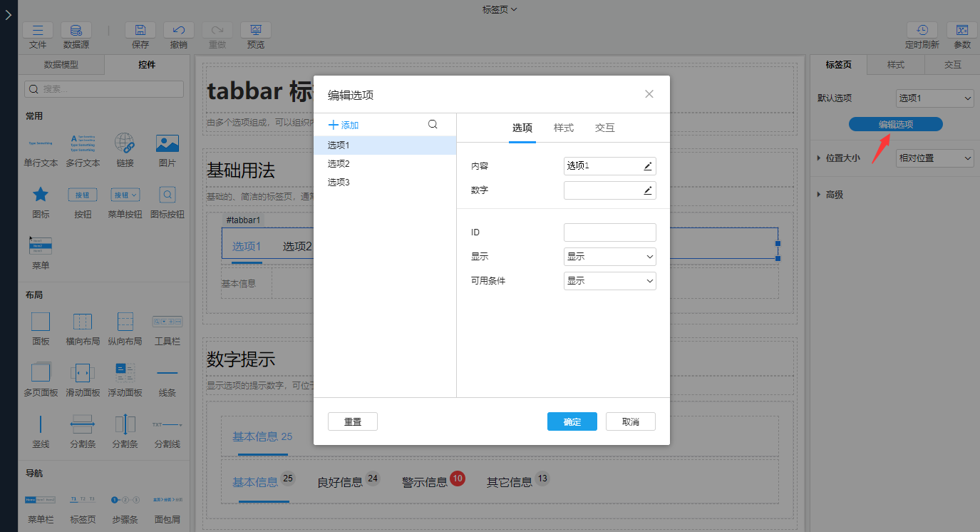This screenshot has height=532, width=980.
Task: Click the 定时刷新 timed refresh icon
Action: [922, 30]
